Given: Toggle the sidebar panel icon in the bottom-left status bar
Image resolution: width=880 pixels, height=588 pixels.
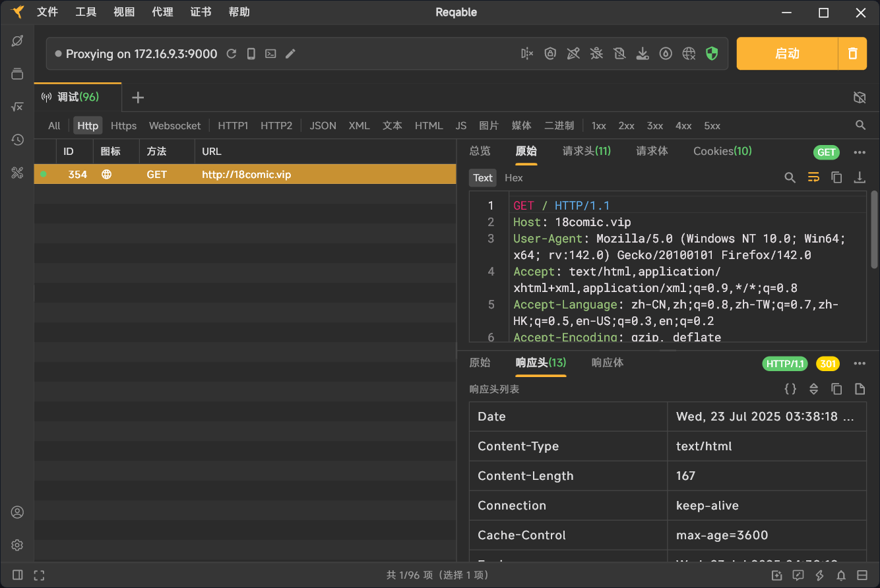Looking at the screenshot, I should (18, 575).
